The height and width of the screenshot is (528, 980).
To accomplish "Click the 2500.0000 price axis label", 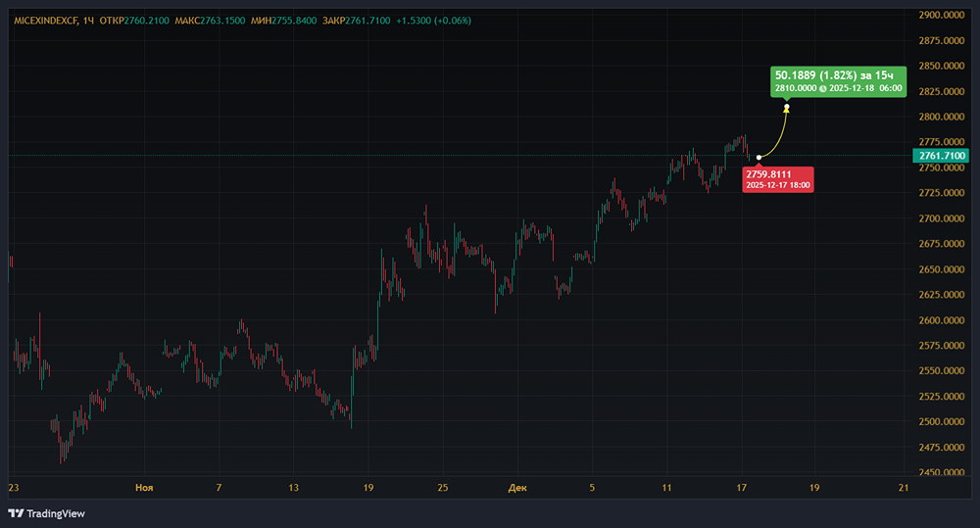I will 941,422.
